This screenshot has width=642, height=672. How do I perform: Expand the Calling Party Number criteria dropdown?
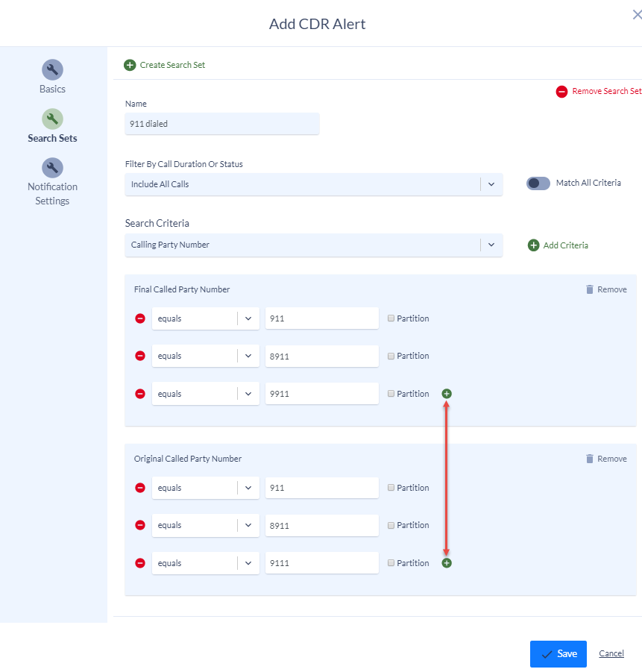click(314, 245)
